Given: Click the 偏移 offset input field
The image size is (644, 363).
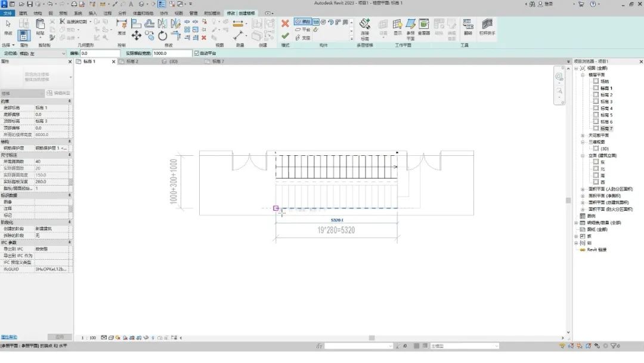Looking at the screenshot, I should (x=100, y=54).
